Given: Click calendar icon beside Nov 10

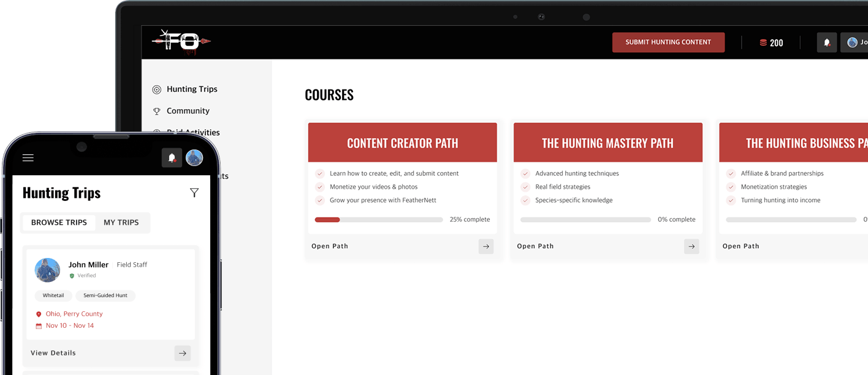Looking at the screenshot, I should (x=39, y=326).
